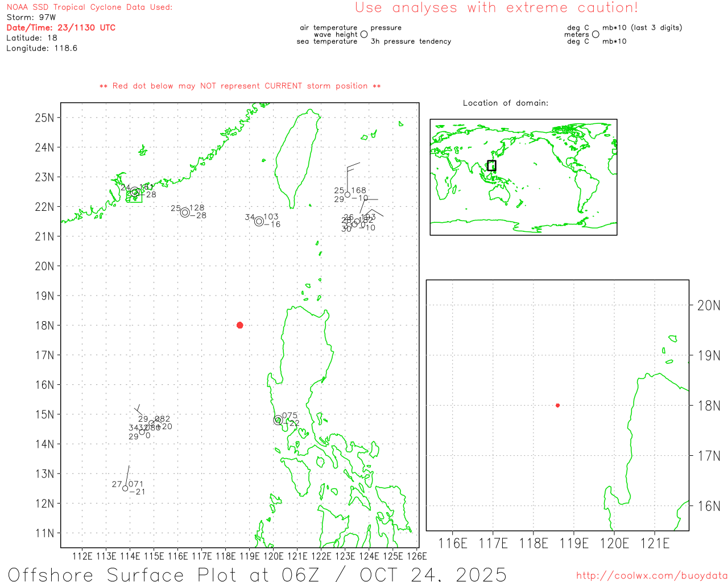This screenshot has height=582, width=728.
Task: Select the 'Date/Time: 23/1130 UTC' text
Action: pos(61,28)
